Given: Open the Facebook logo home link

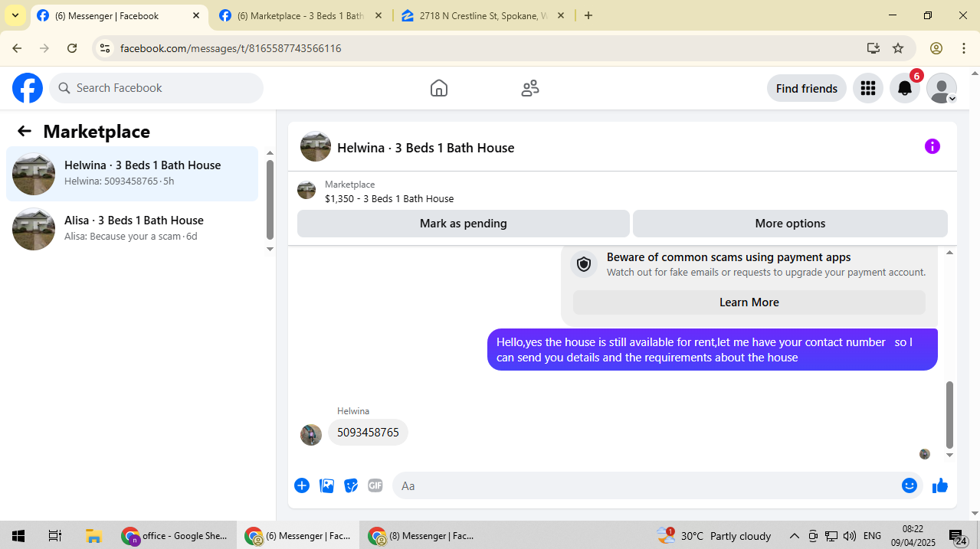Looking at the screenshot, I should pyautogui.click(x=28, y=88).
